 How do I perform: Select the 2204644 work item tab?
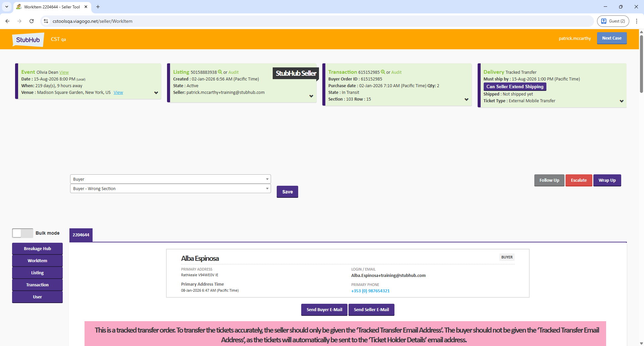pyautogui.click(x=81, y=235)
